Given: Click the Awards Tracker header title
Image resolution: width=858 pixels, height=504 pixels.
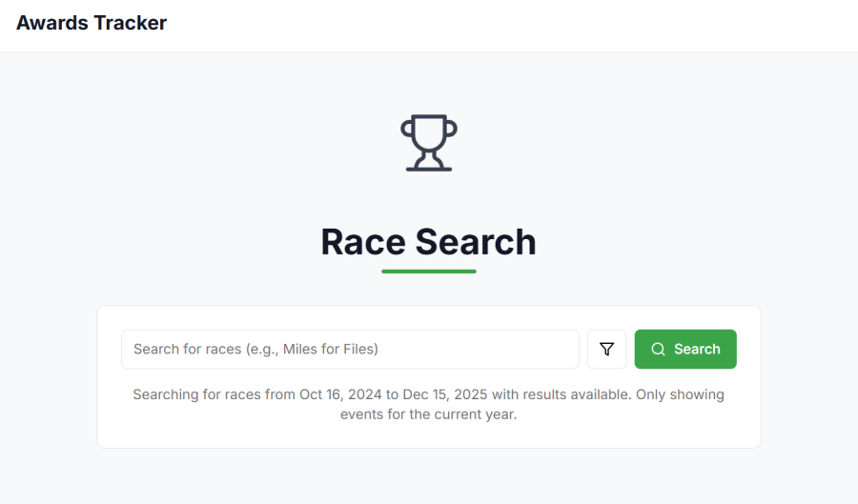Looking at the screenshot, I should (x=92, y=24).
